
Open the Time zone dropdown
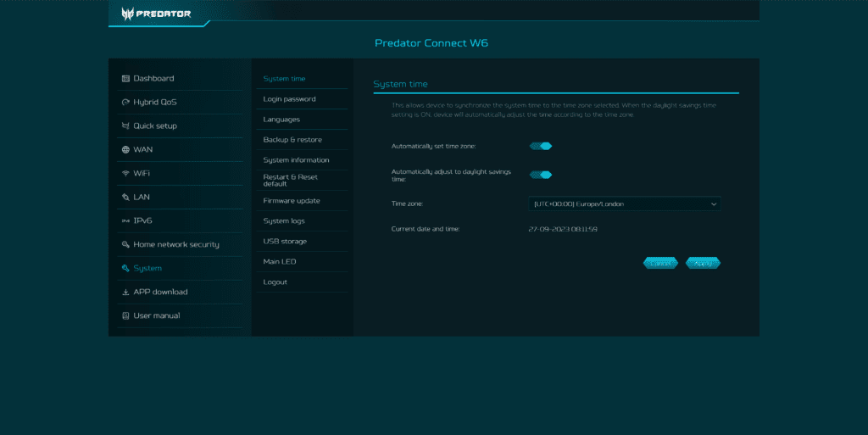click(x=624, y=204)
